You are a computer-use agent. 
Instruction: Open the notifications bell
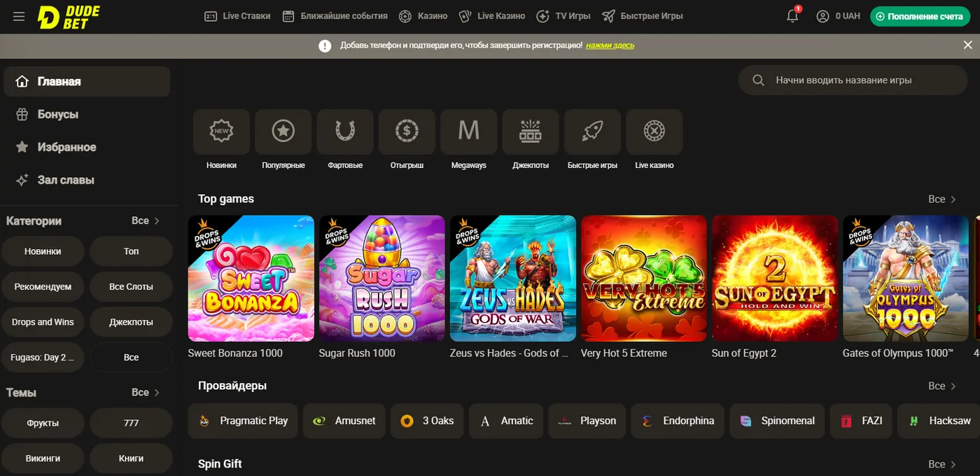792,16
